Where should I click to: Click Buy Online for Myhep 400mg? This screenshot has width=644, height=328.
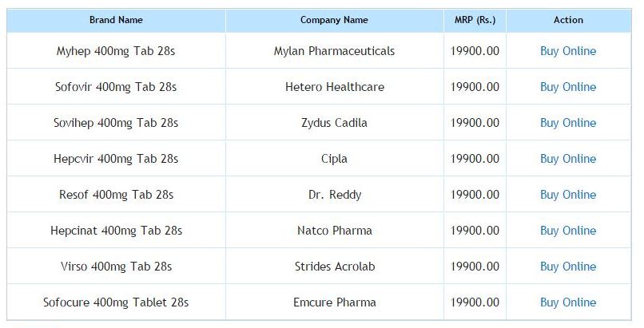(568, 51)
